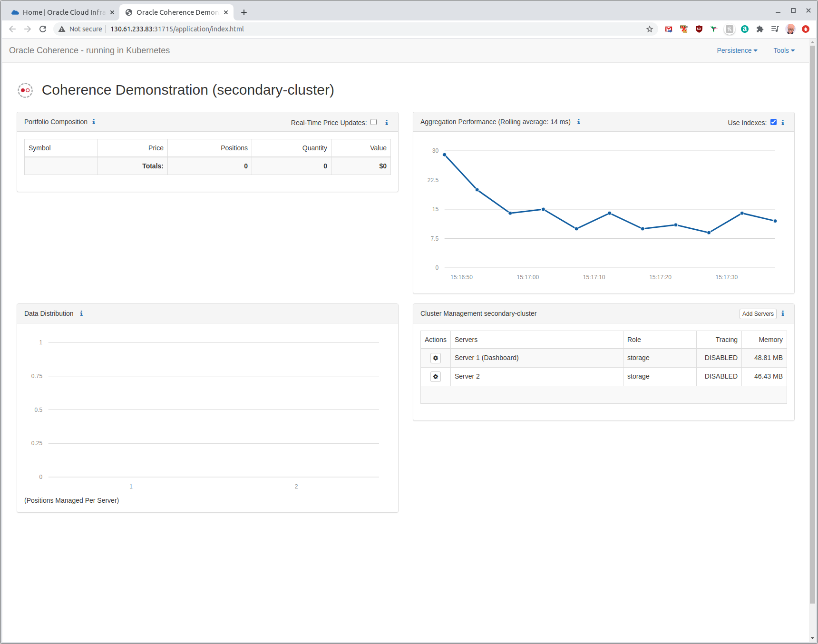Select the Server 2 row name
Screen dimensions: 818x644
[x=467, y=376]
